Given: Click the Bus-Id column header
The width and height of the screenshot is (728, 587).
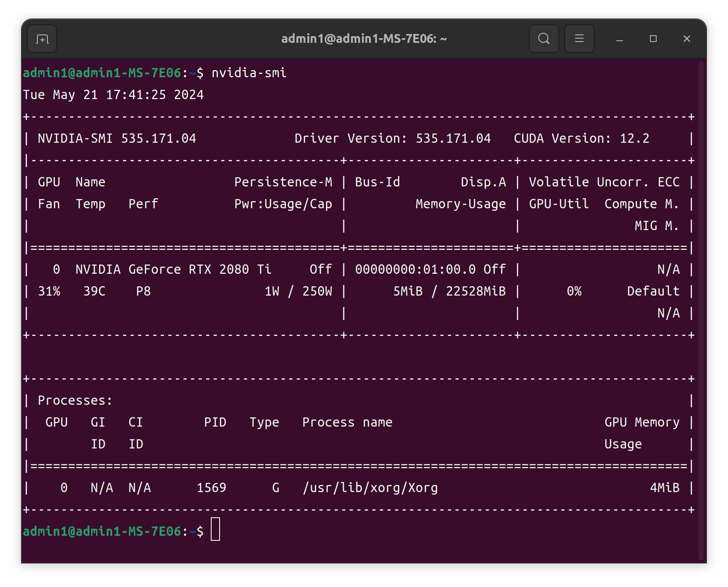Looking at the screenshot, I should pyautogui.click(x=377, y=182).
